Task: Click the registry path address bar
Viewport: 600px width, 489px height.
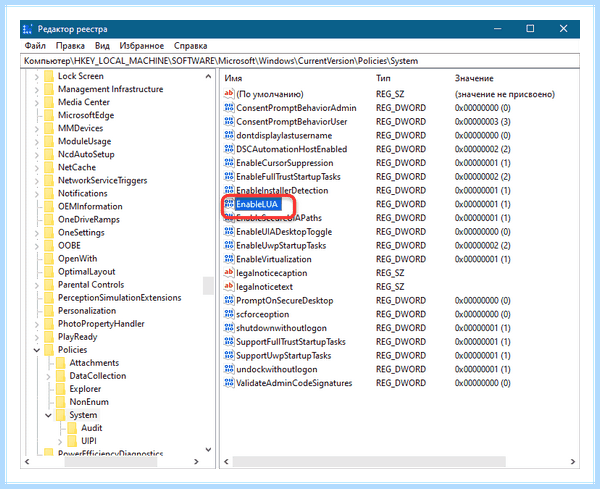Action: click(x=300, y=61)
